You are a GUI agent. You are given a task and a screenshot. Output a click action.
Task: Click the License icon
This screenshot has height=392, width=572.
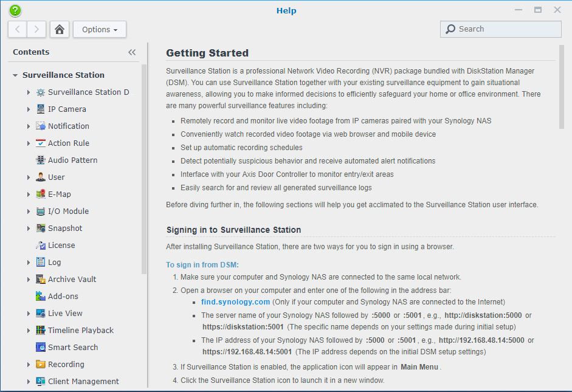pos(41,246)
